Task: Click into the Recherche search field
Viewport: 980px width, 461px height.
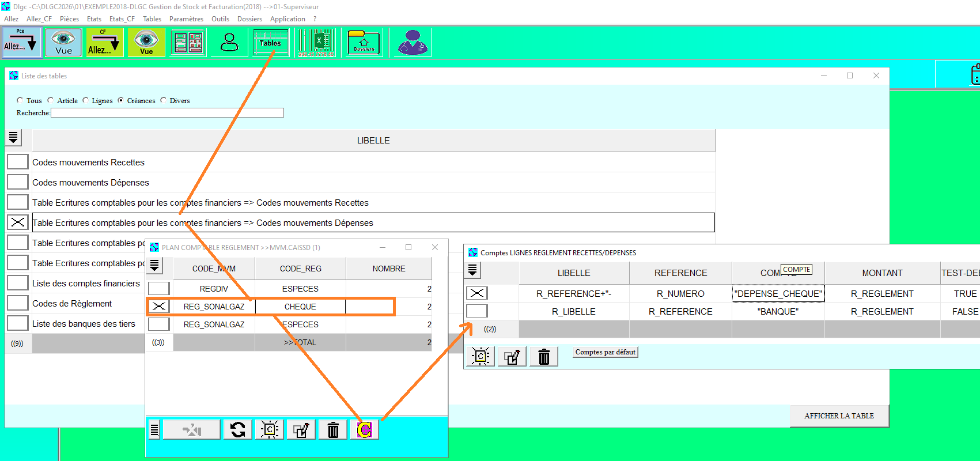Action: (167, 113)
